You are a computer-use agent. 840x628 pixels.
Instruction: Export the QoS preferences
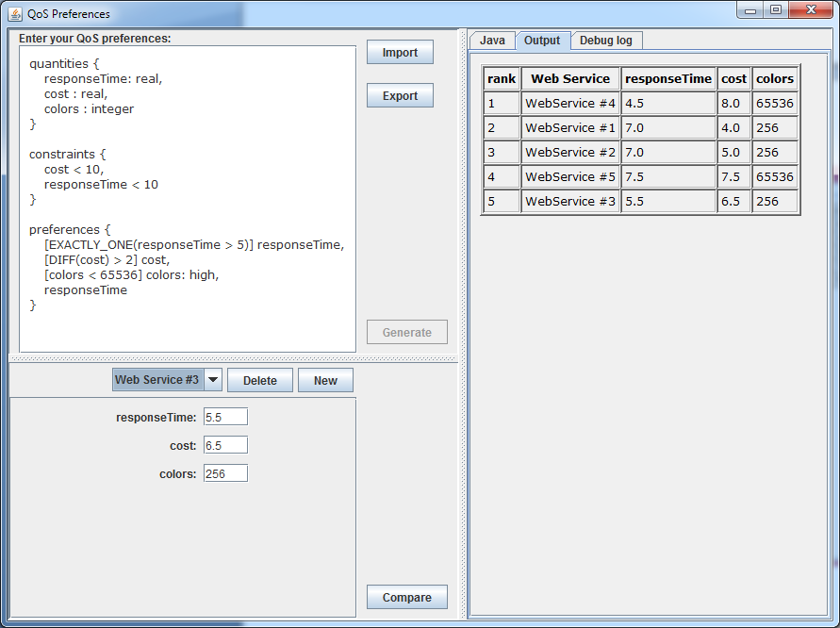400,95
